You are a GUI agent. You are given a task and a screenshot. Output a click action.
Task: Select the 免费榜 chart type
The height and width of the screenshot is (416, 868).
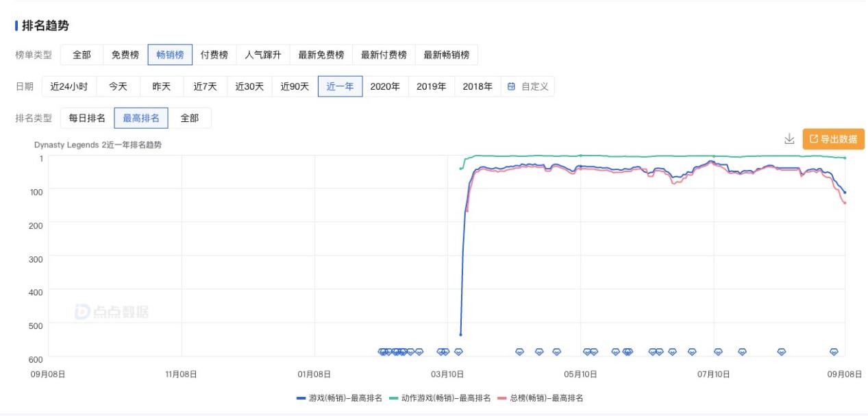tap(125, 55)
